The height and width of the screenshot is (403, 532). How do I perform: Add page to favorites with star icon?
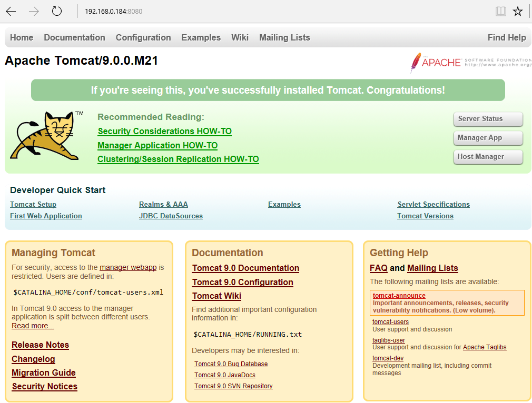coord(518,11)
